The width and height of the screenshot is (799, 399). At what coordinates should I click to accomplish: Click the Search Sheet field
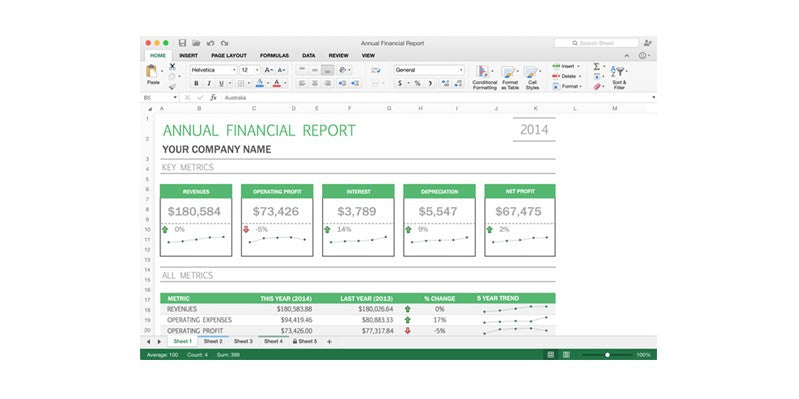click(x=596, y=43)
